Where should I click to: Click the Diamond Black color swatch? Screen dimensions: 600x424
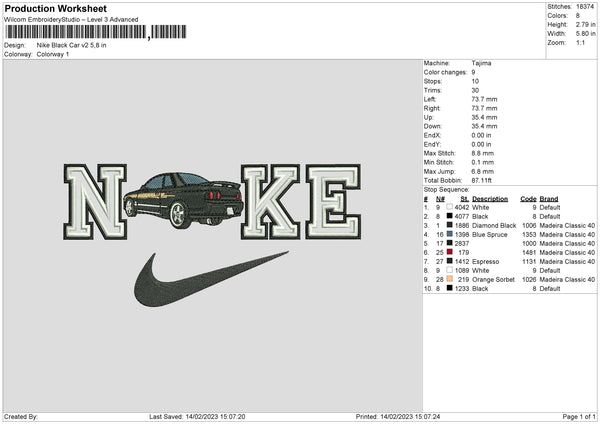click(449, 225)
